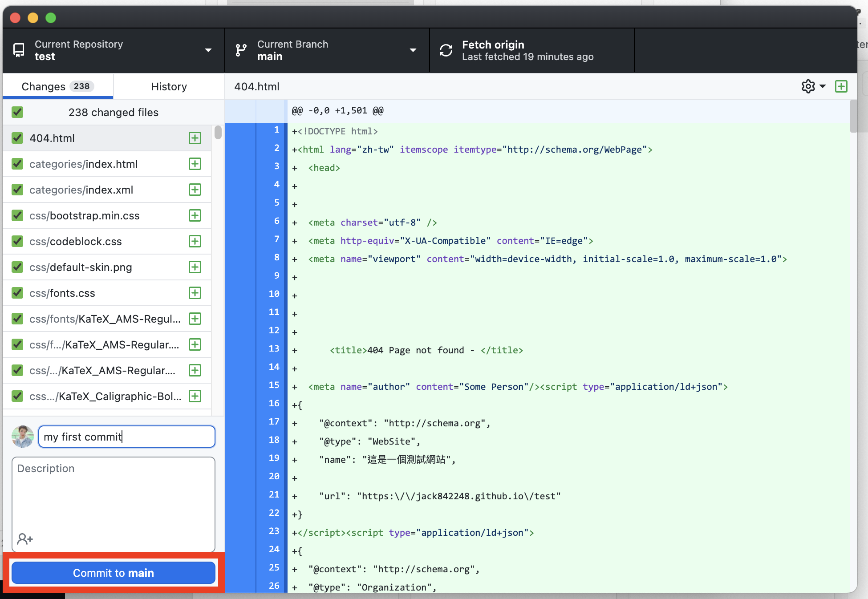Click the add file plus icon for 404.html
The image size is (868, 599).
[195, 138]
